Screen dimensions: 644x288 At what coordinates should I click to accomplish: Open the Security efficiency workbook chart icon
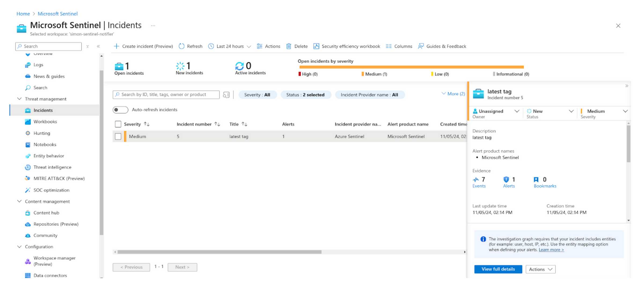pyautogui.click(x=316, y=46)
